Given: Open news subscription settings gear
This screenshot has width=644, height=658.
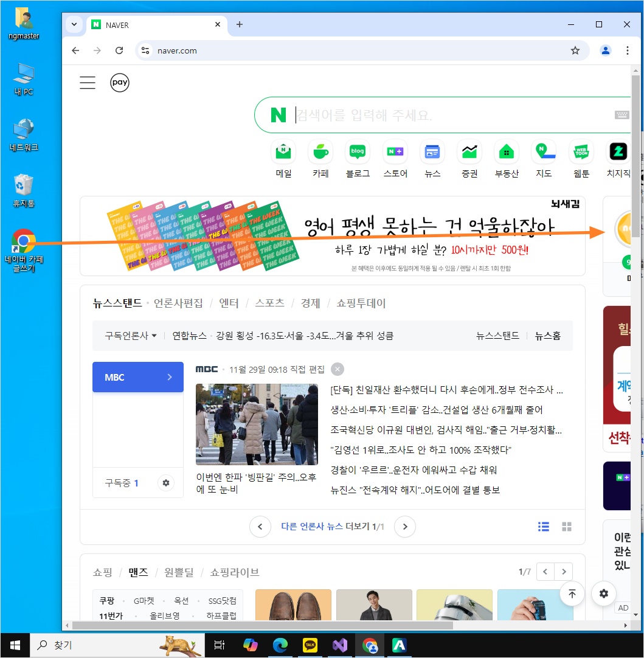Looking at the screenshot, I should (166, 483).
